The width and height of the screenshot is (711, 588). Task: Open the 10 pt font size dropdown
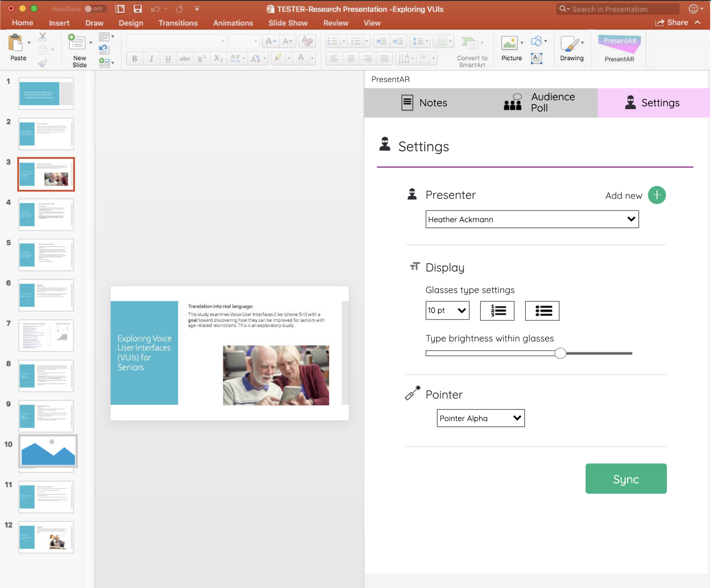pyautogui.click(x=447, y=310)
